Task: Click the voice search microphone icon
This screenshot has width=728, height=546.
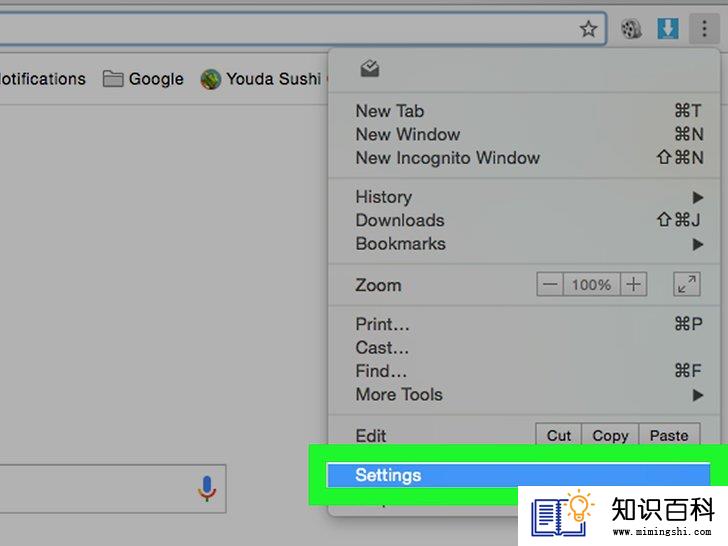Action: pos(207,488)
